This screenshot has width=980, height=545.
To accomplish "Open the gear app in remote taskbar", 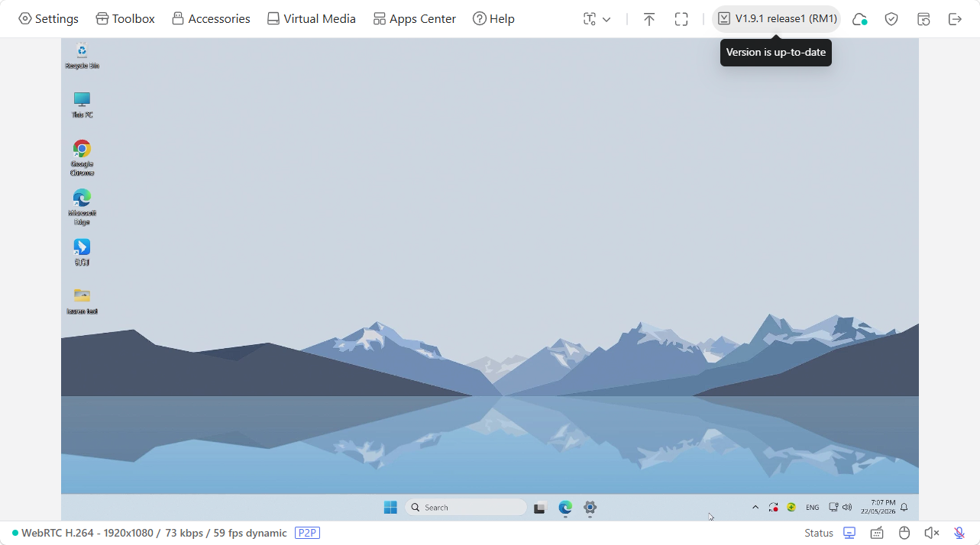I will (590, 508).
